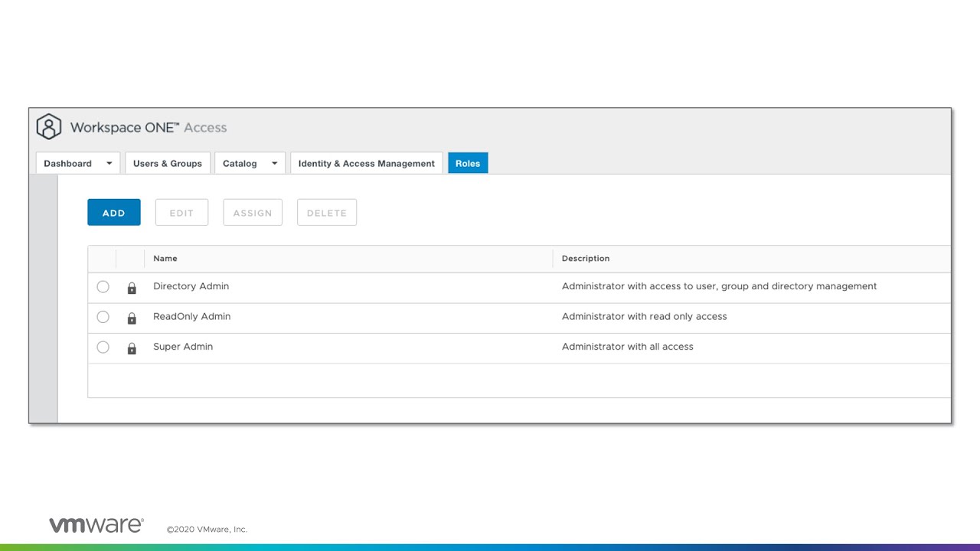Image resolution: width=980 pixels, height=551 pixels.
Task: Click the Directory Admin role name
Action: [x=191, y=286]
